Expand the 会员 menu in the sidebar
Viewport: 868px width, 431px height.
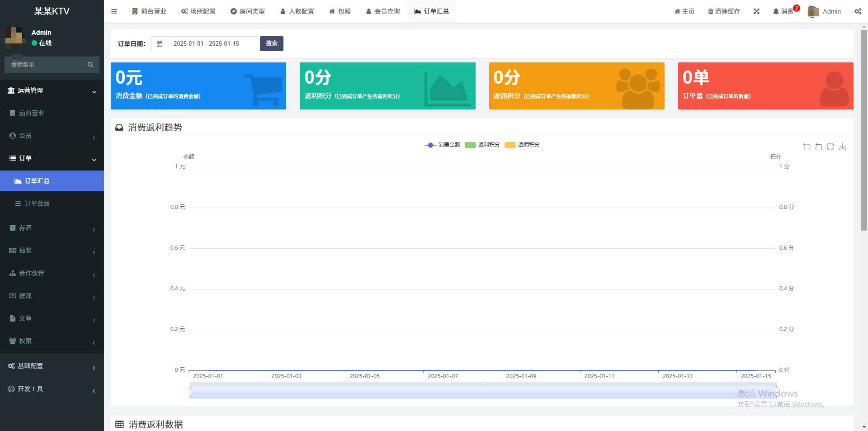click(52, 136)
